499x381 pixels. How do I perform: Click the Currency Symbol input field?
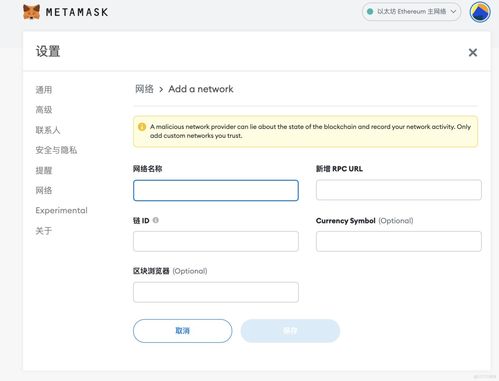(x=399, y=241)
